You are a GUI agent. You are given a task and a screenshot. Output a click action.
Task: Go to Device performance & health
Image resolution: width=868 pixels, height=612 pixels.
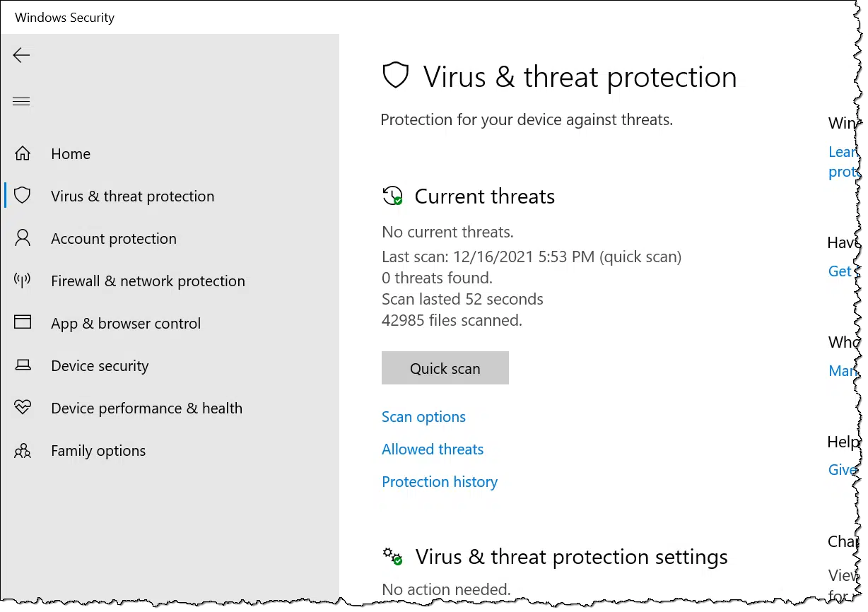[146, 408]
